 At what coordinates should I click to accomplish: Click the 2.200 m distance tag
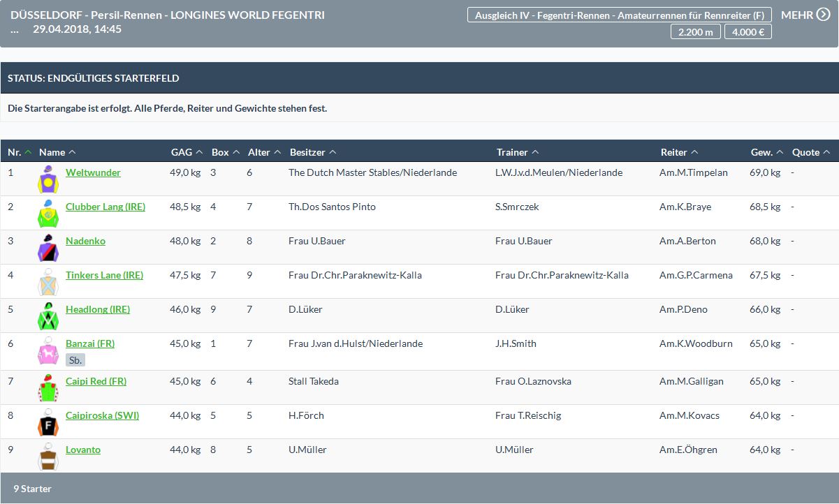[x=695, y=31]
